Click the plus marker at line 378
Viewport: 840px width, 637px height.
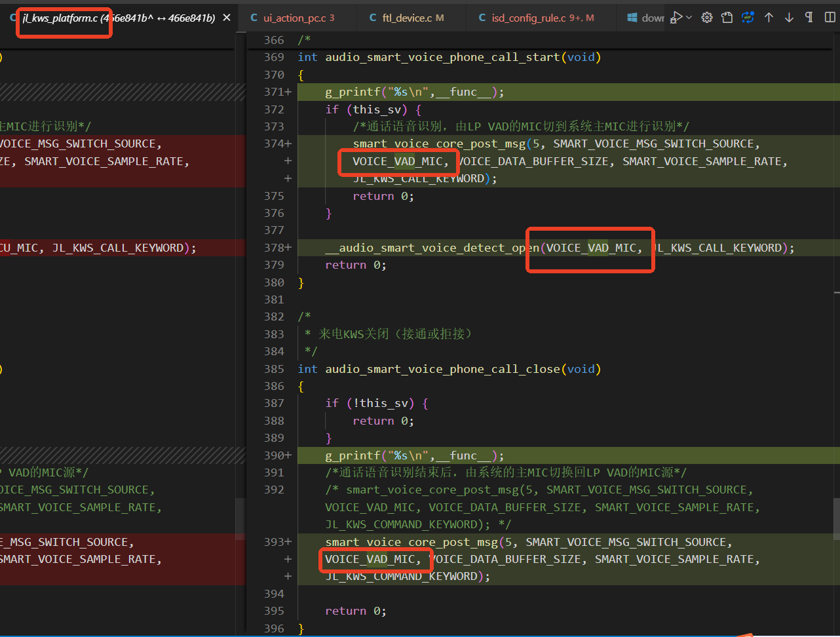click(x=288, y=248)
